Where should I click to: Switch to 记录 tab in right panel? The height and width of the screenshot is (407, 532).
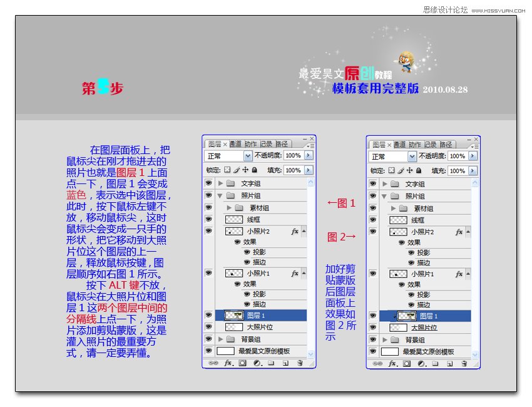click(x=430, y=145)
